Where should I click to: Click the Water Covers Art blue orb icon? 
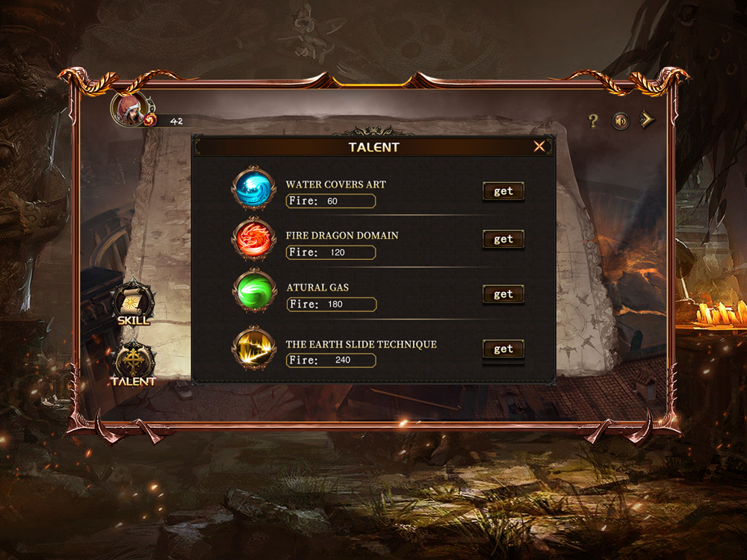tap(254, 188)
